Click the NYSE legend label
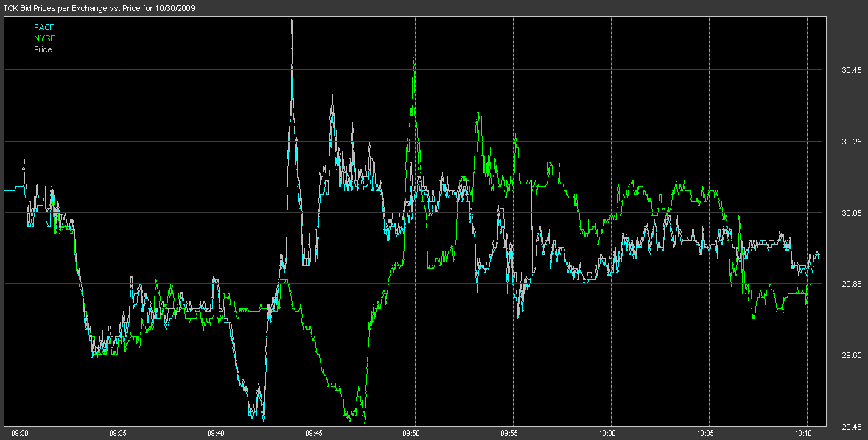 (x=44, y=38)
